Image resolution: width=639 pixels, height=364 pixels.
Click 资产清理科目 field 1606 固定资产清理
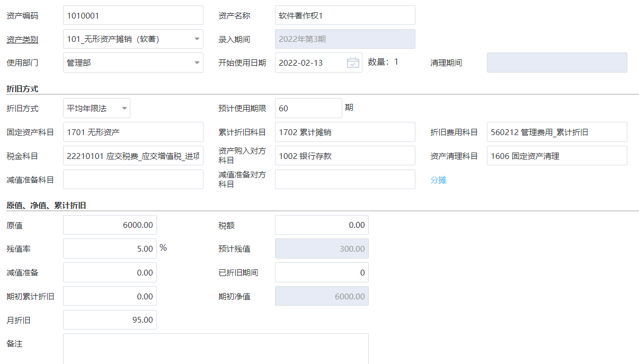point(557,156)
